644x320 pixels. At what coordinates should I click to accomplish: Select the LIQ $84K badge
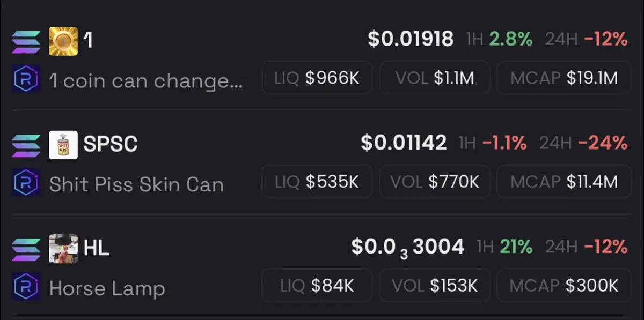coord(317,285)
